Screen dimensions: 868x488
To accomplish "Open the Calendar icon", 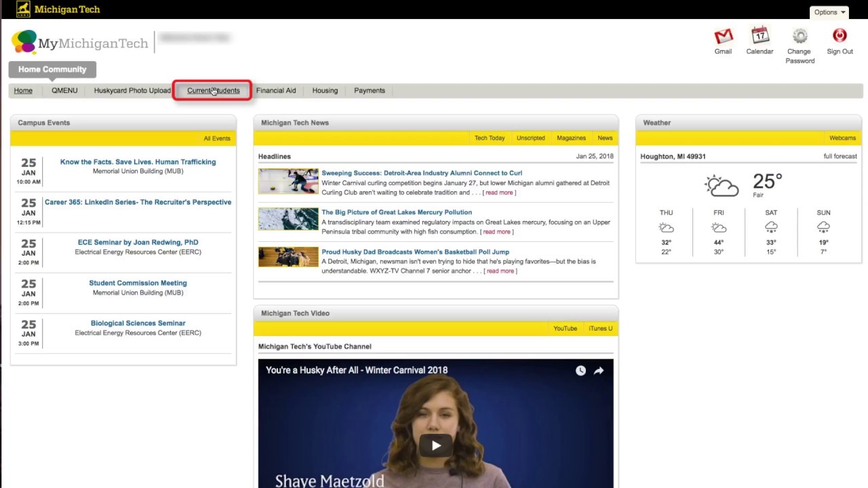I will [x=760, y=35].
